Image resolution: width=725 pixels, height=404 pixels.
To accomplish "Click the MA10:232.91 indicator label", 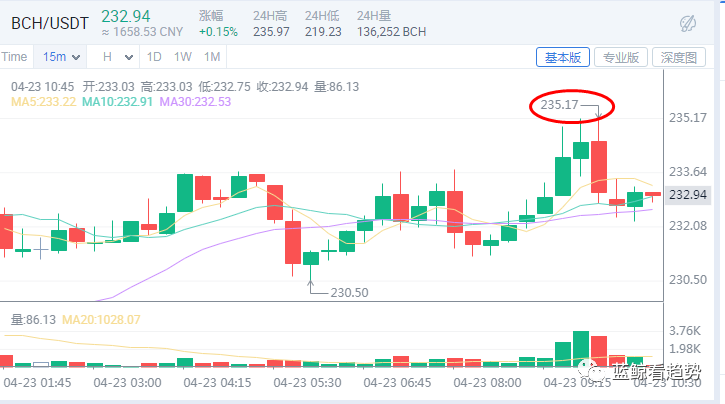I will coord(117,102).
